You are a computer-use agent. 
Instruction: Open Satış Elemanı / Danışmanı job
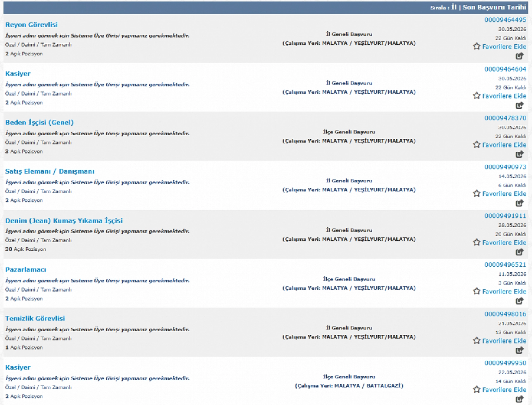click(50, 171)
